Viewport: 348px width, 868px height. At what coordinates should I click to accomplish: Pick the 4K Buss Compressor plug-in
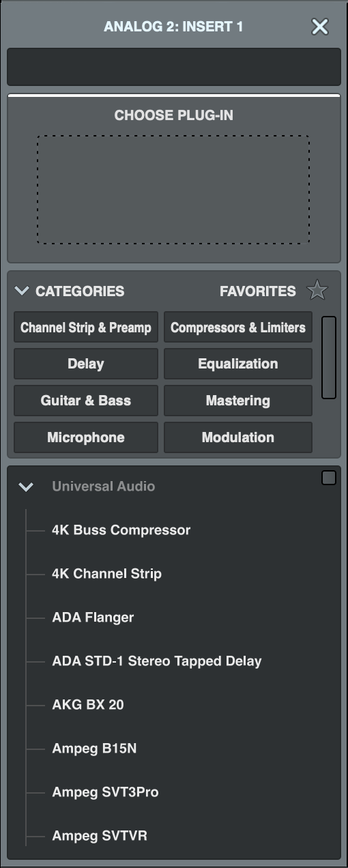[121, 530]
